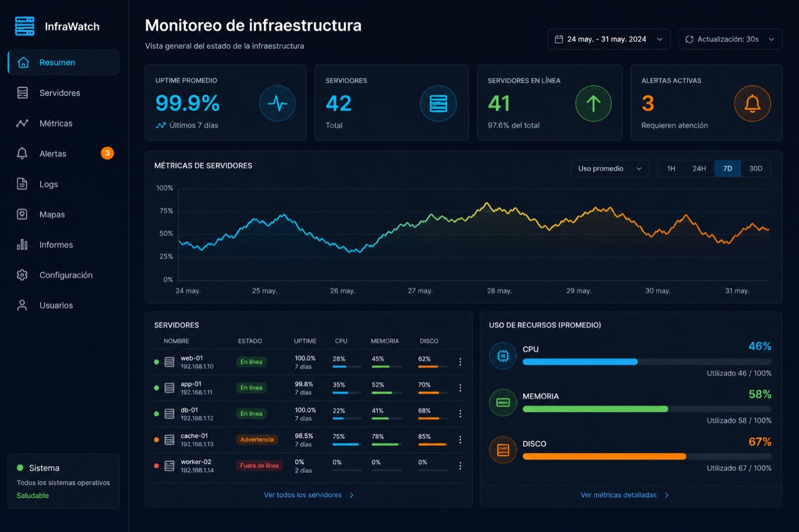Click the Servidores sidebar server icon
The height and width of the screenshot is (532, 799).
point(22,93)
